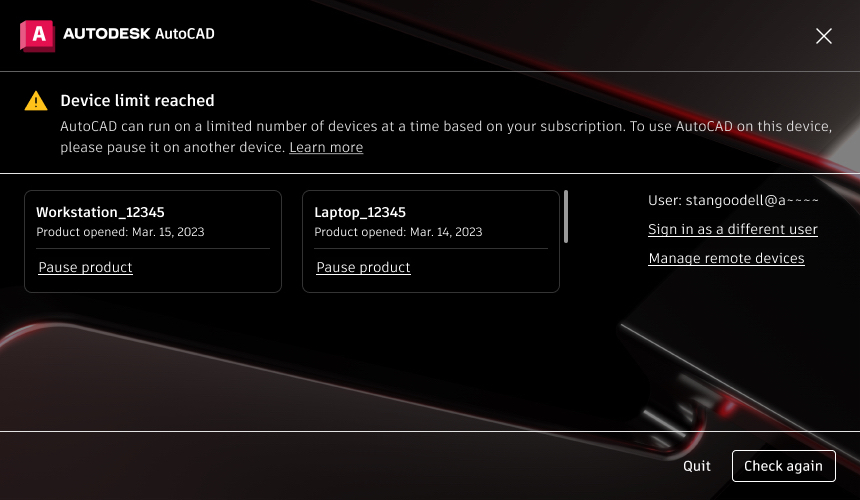Click Sign in as a different user
Image resolution: width=860 pixels, height=500 pixels.
(733, 230)
